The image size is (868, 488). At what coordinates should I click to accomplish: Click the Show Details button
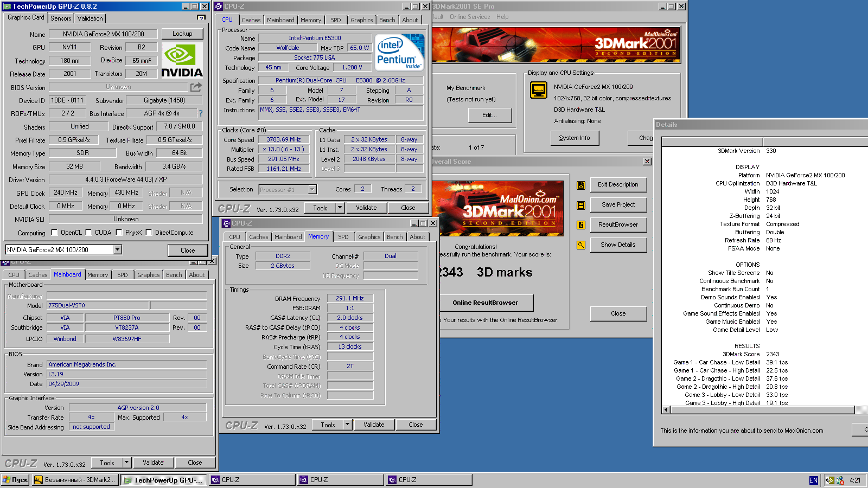(618, 245)
